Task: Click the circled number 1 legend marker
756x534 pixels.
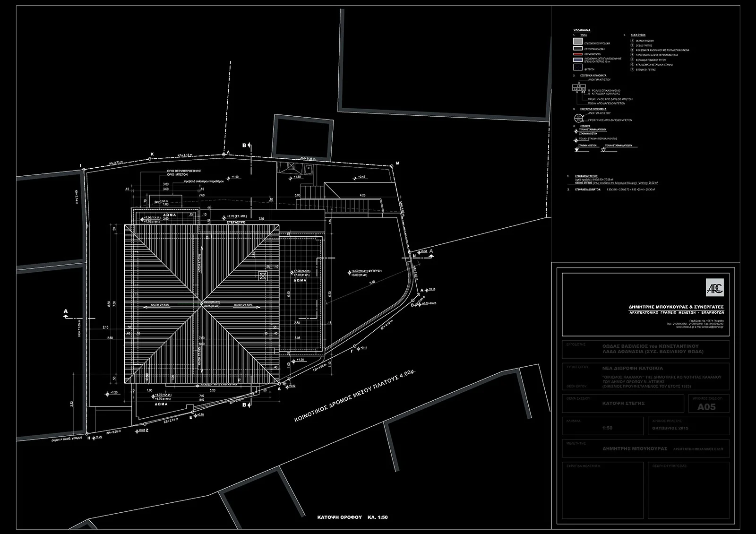Action: tap(633, 41)
